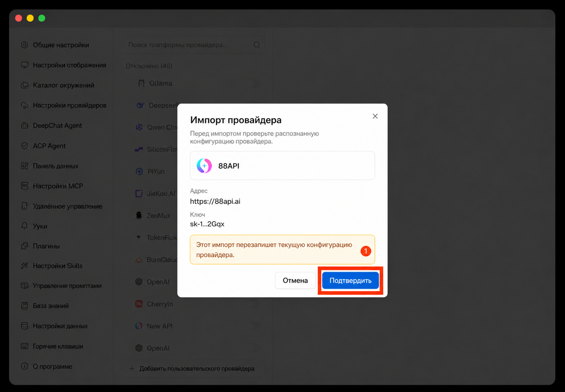This screenshot has width=565, height=392.
Task: Open Общие настройки via its gear icon
Action: click(24, 45)
